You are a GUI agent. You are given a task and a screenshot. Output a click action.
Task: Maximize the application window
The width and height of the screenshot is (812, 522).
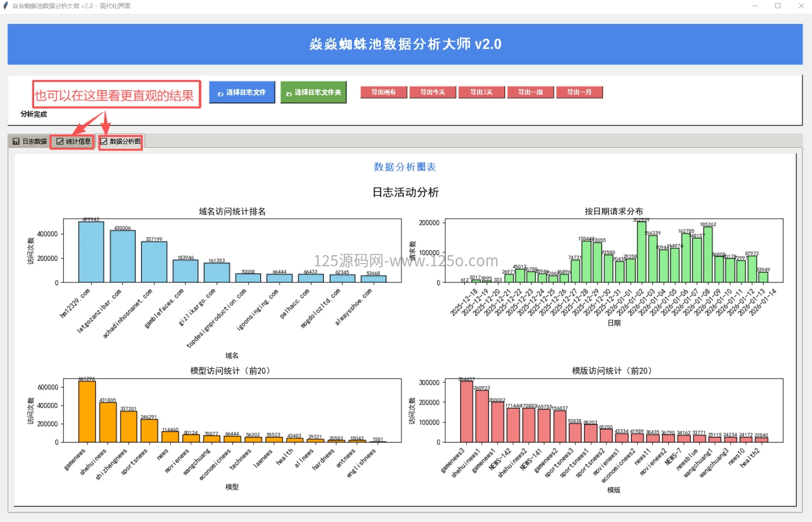click(778, 6)
